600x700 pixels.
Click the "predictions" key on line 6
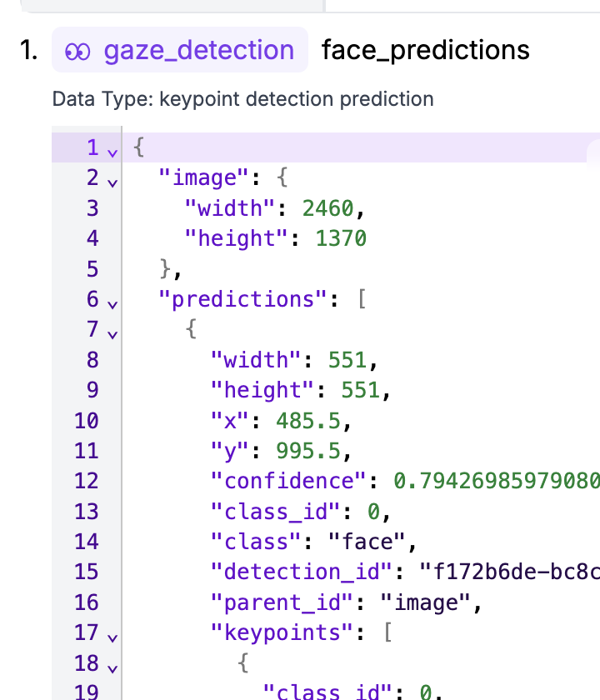pos(242,299)
